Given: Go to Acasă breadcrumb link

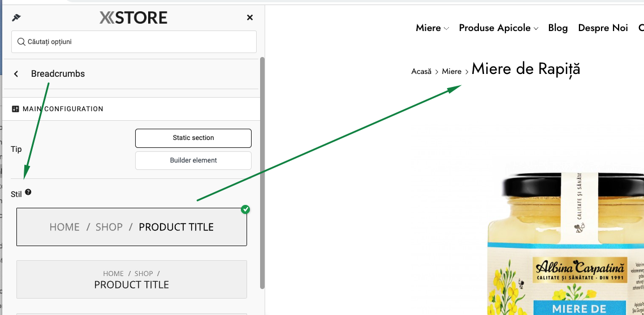Looking at the screenshot, I should click(x=421, y=71).
